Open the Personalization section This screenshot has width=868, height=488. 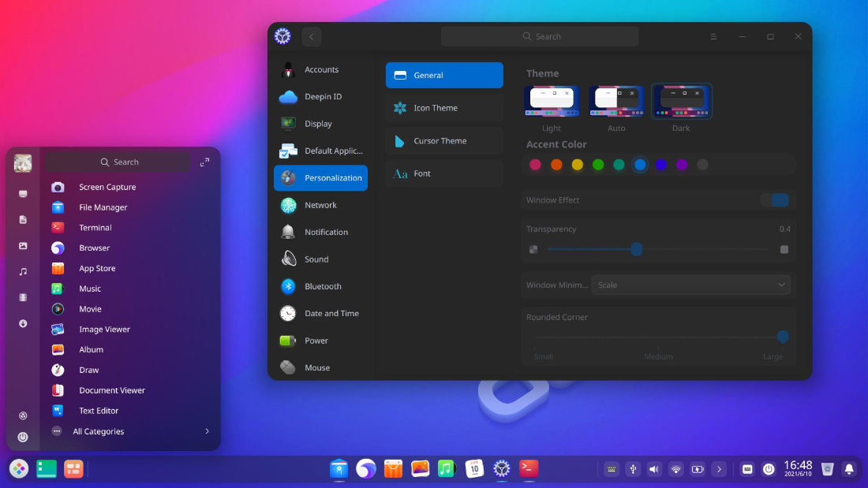pos(331,177)
